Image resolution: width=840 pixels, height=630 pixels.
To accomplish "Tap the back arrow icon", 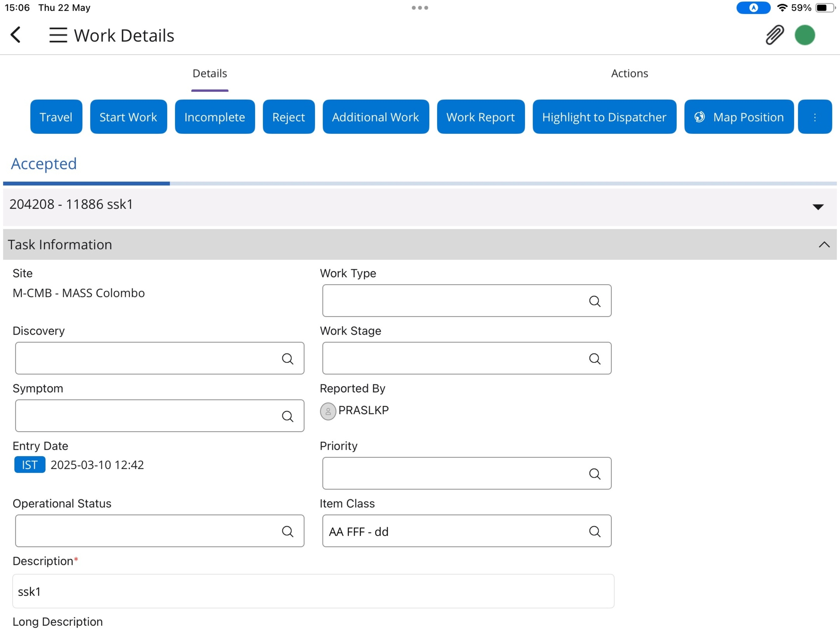I will (16, 35).
